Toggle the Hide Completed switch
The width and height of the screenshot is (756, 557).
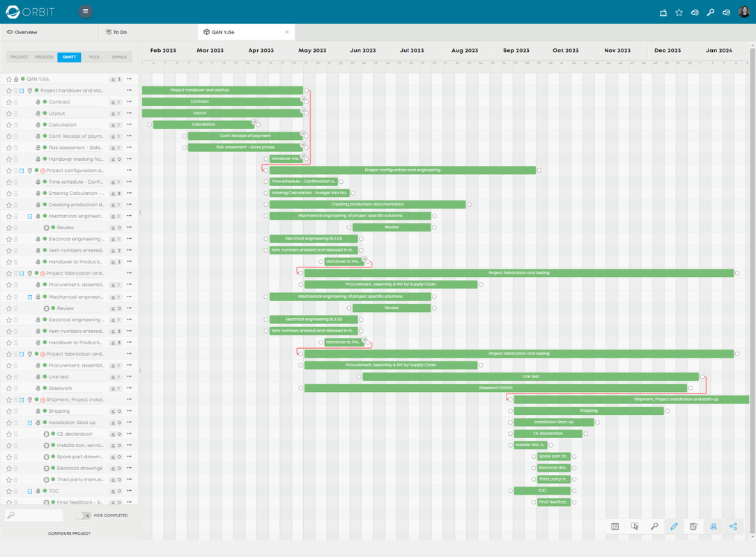tap(84, 515)
